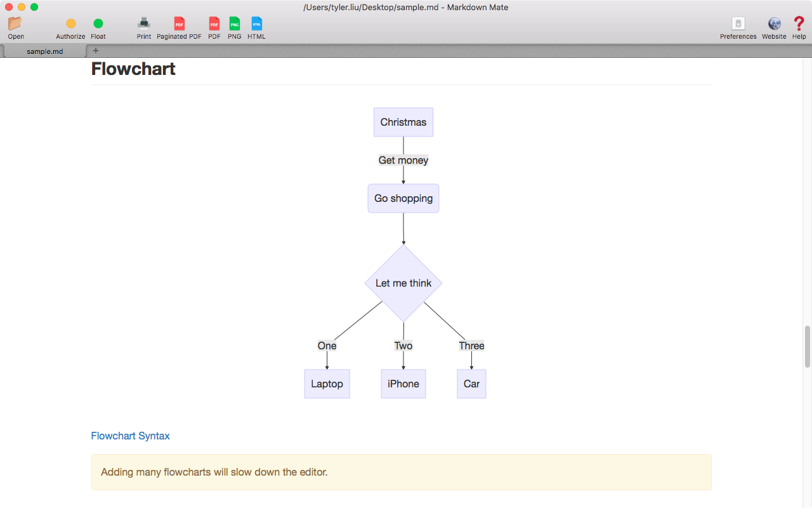Click the Two edge label
812x508 pixels.
coord(403,345)
